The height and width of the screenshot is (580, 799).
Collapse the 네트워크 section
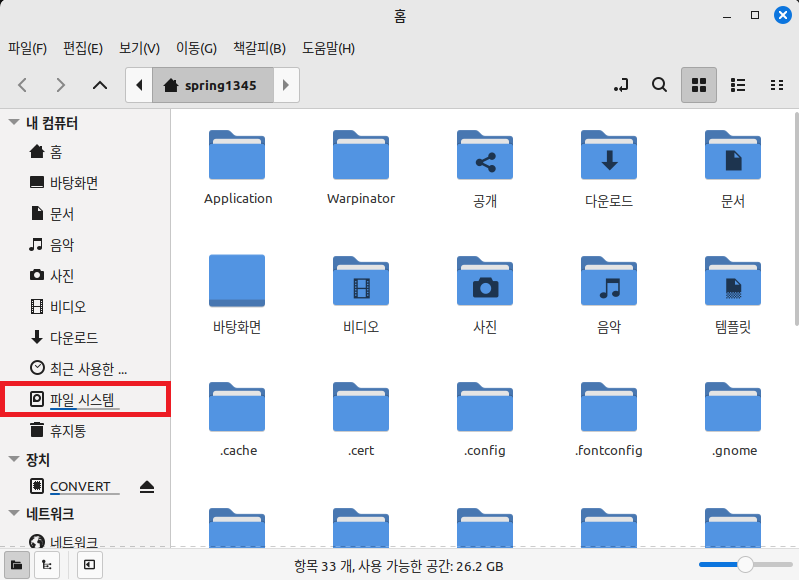coord(14,513)
